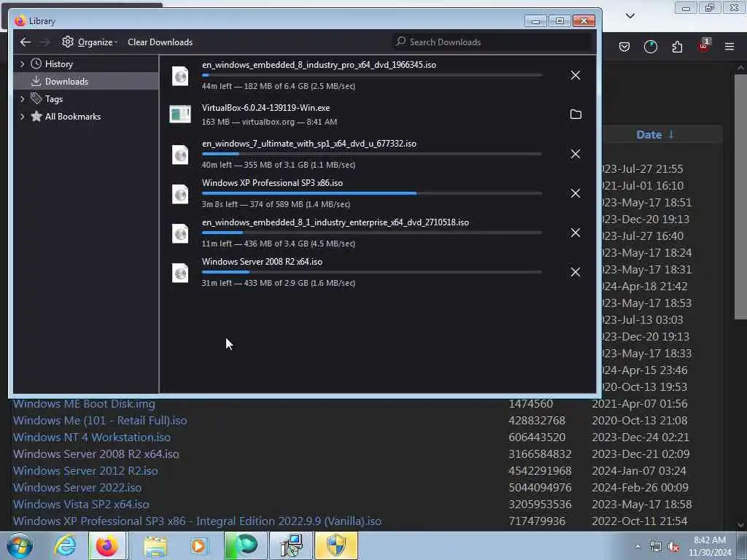Click the windows_7_ultimate iso file icon

(180, 155)
